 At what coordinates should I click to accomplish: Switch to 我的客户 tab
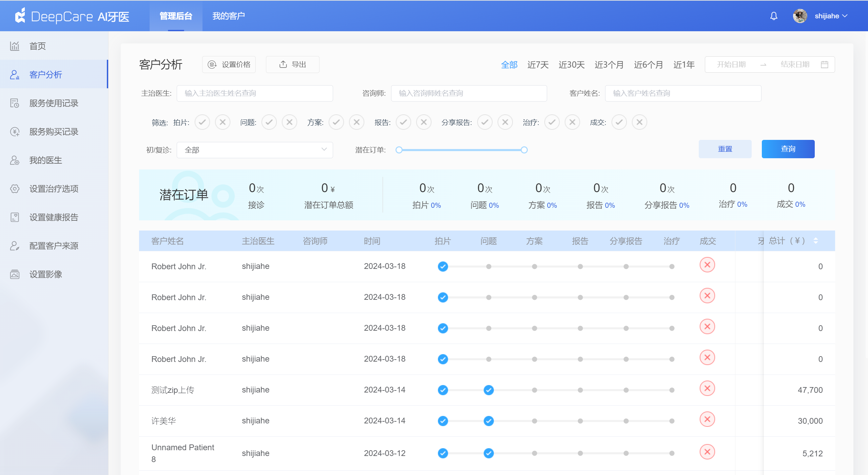pyautogui.click(x=229, y=16)
